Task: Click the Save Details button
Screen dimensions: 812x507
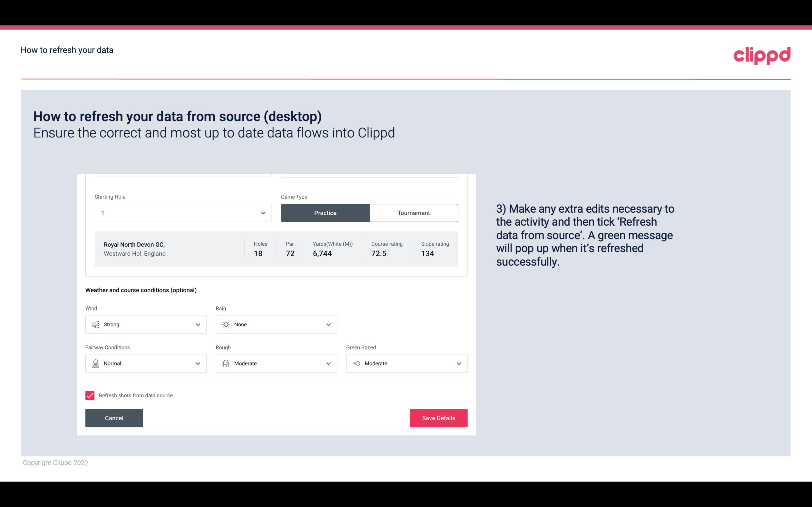Action: click(438, 418)
